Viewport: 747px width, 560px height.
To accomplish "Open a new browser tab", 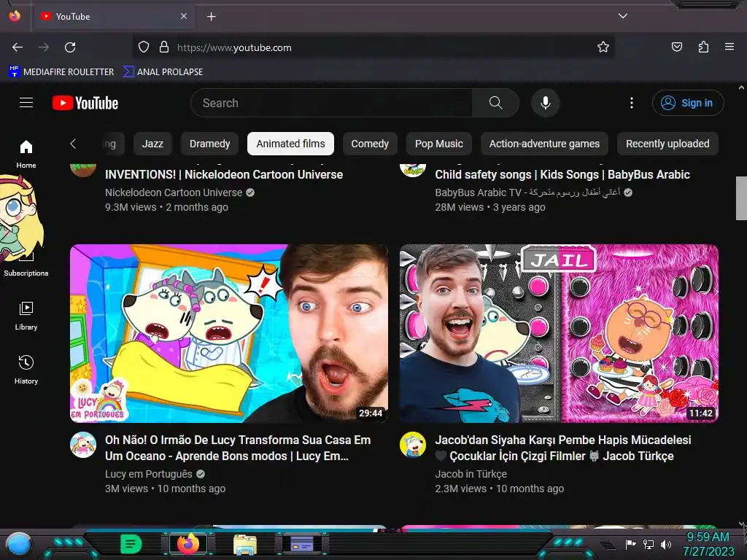I will pos(211,17).
